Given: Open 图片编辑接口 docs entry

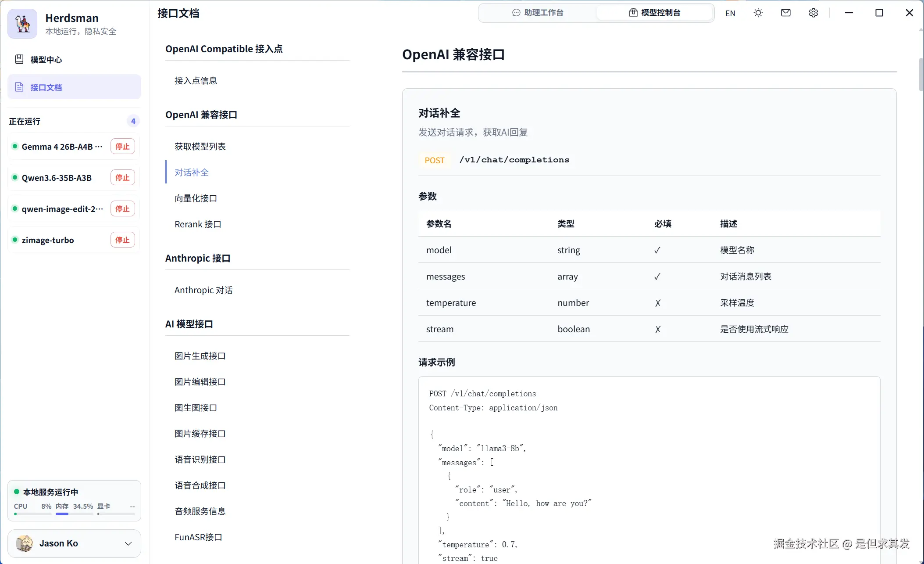Looking at the screenshot, I should [200, 382].
